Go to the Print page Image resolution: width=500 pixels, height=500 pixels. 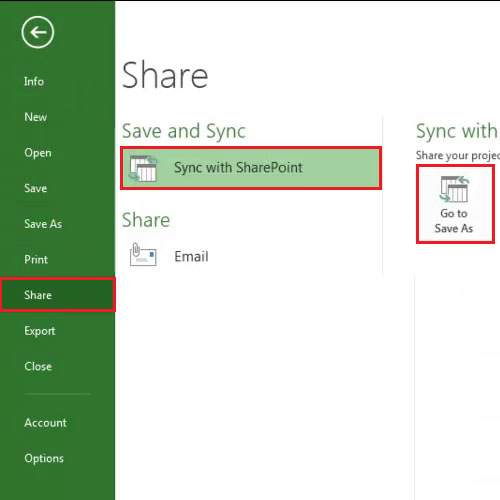tap(36, 260)
